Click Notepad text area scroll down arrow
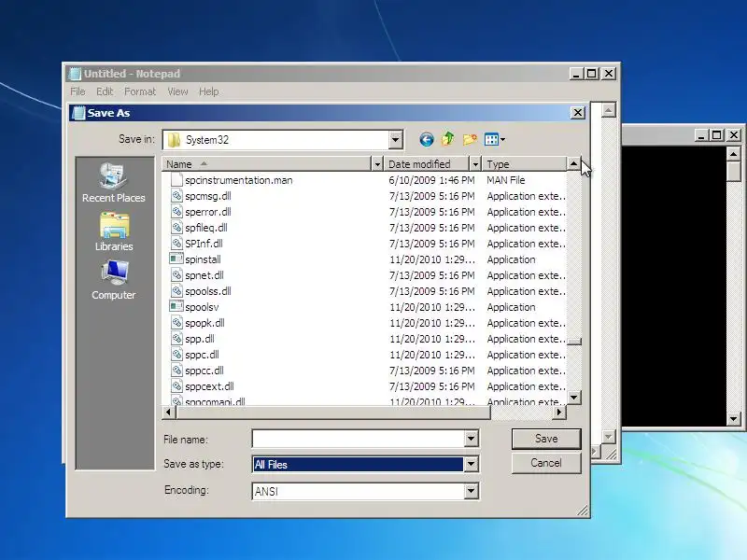This screenshot has height=560, width=747. pos(608,436)
